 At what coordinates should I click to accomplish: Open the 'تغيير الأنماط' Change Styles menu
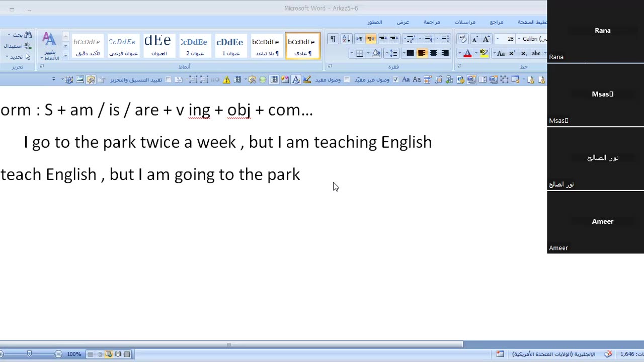(x=49, y=46)
